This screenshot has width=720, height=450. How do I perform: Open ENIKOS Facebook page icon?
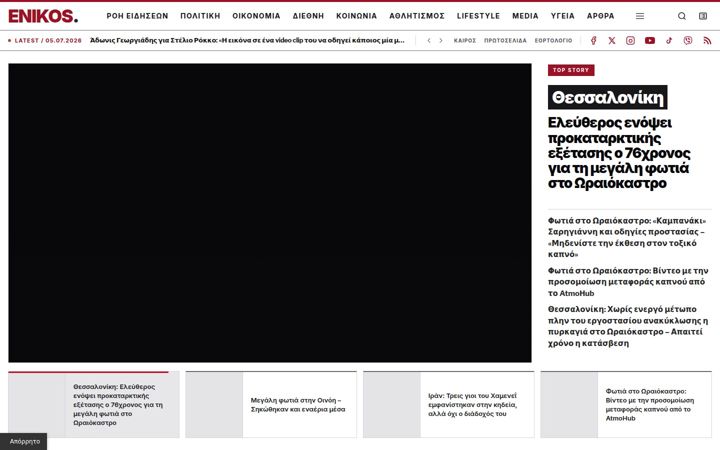[593, 40]
